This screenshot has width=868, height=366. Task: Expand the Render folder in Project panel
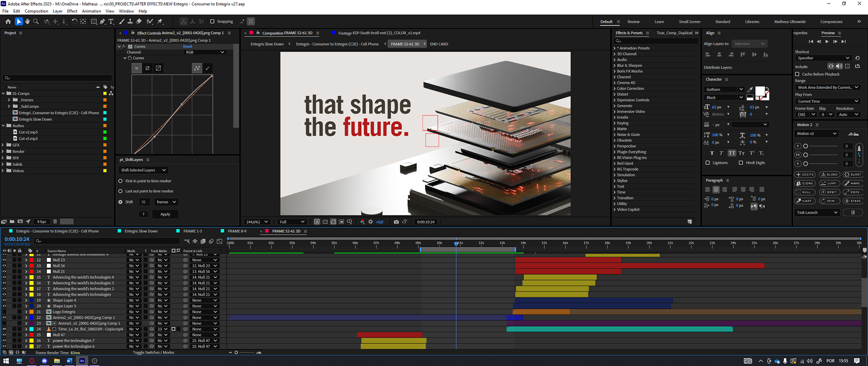tap(3, 151)
